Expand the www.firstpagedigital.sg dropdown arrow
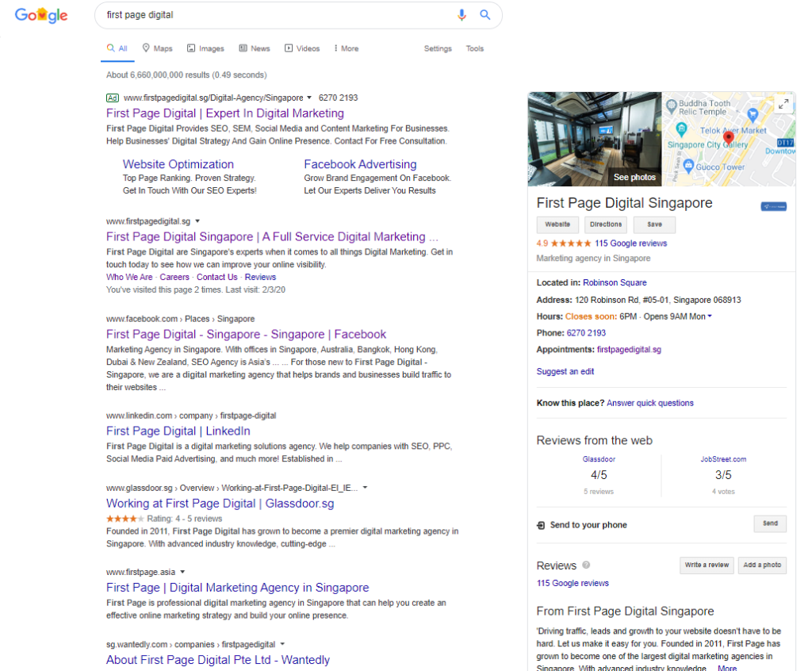Viewport: 812px width, 671px height. tap(197, 221)
